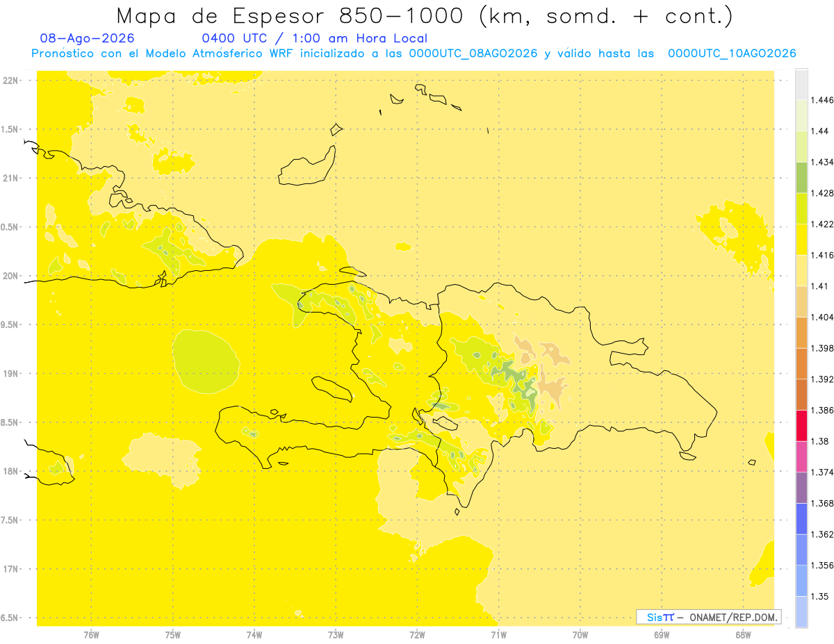The image size is (834, 644).
Task: Click the legend value '1.362'
Action: pyautogui.click(x=822, y=534)
